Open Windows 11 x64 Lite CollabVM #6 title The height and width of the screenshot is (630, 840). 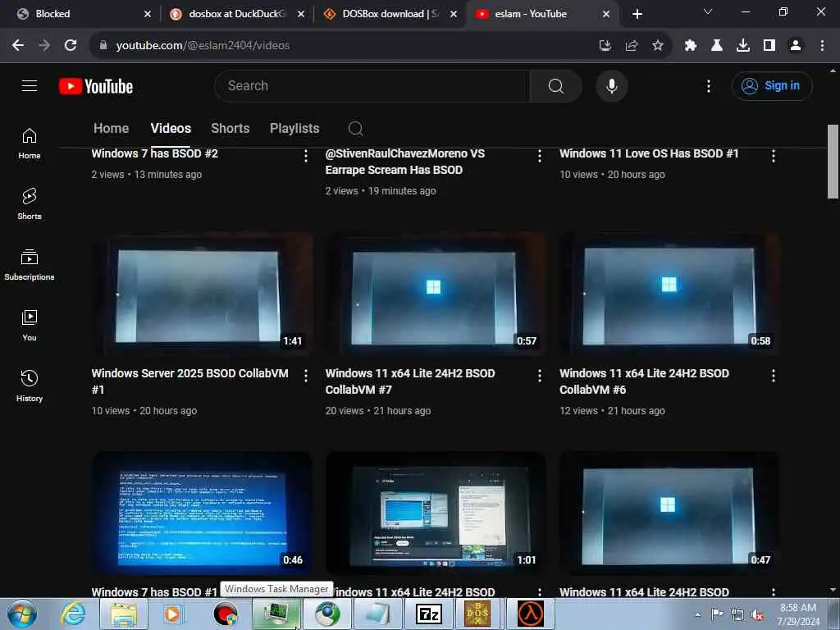645,381
